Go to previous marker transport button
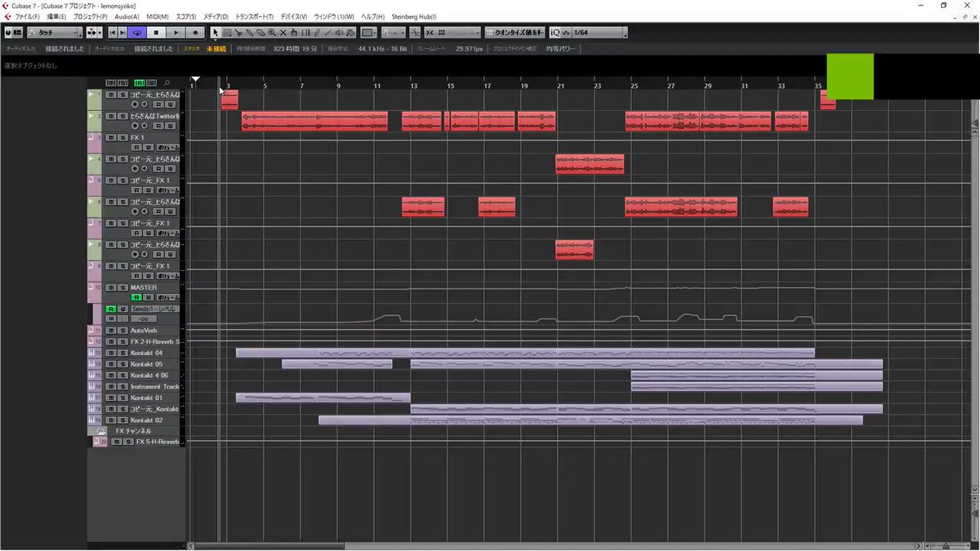Screen dimensions: 980x551 coord(113,33)
